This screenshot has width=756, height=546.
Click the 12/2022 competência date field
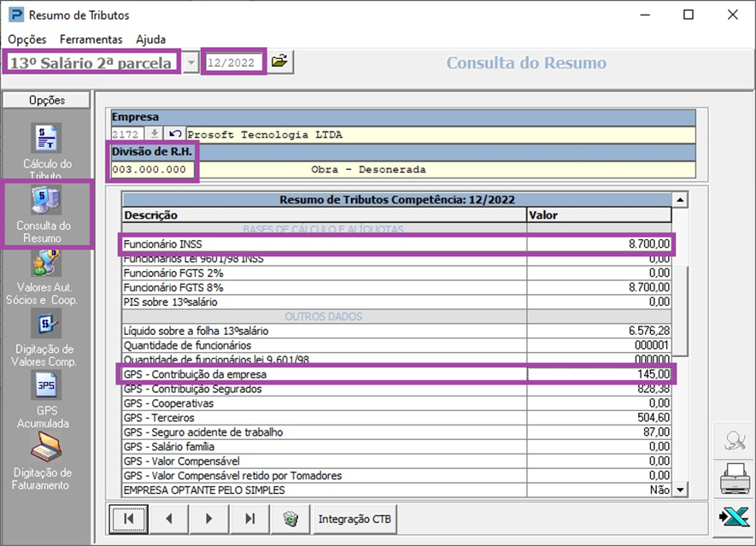coord(233,62)
